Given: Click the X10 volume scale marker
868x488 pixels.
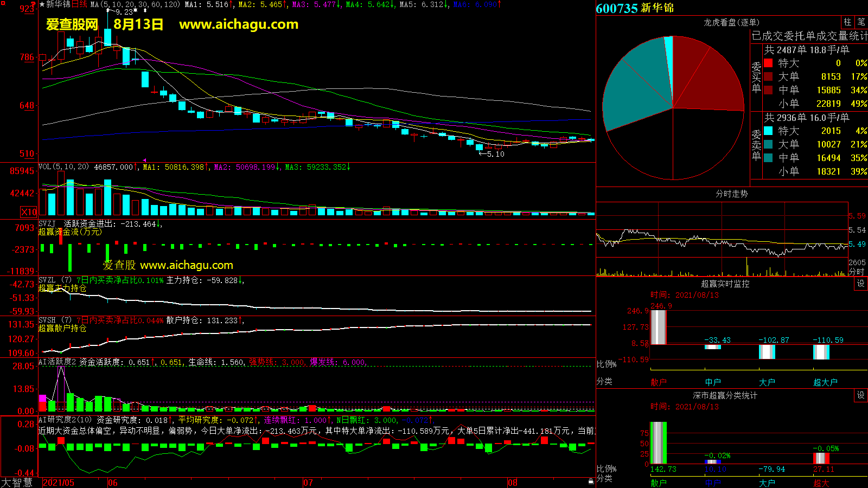Looking at the screenshot, I should [x=29, y=212].
